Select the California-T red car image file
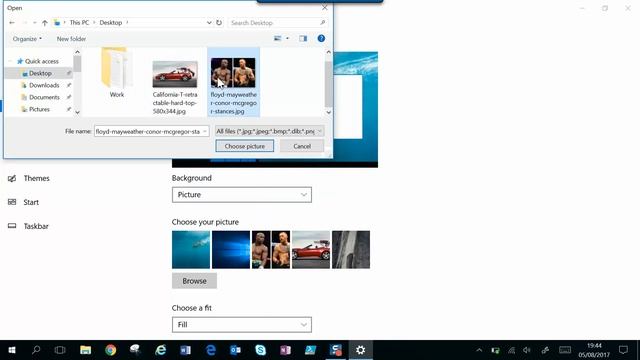This screenshot has height=360, width=640. coord(175,87)
